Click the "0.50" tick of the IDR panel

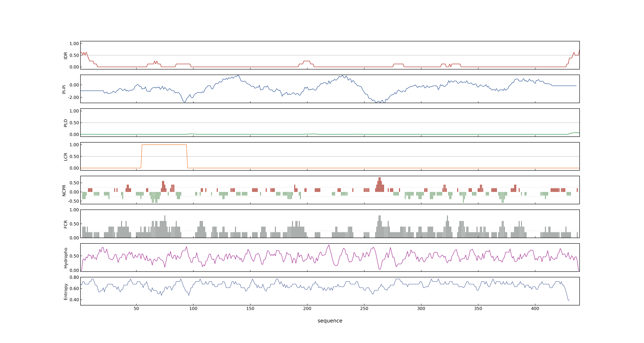[x=74, y=55]
